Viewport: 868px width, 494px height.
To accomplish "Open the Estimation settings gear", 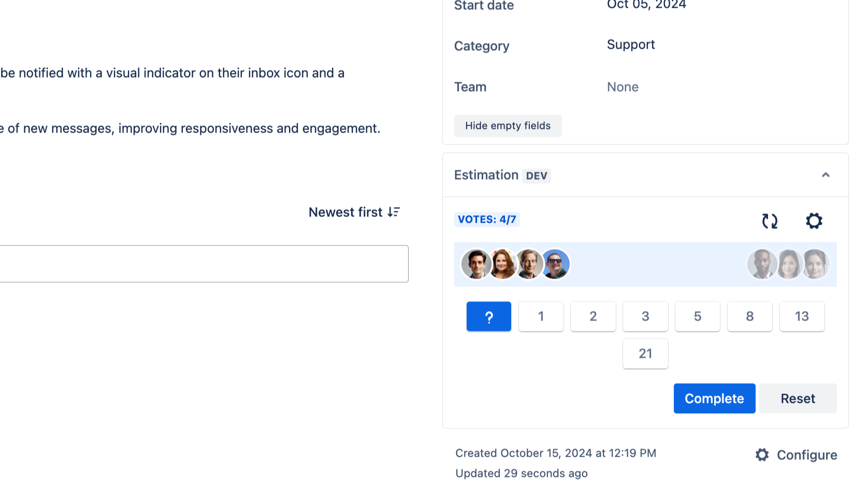I will coord(814,221).
